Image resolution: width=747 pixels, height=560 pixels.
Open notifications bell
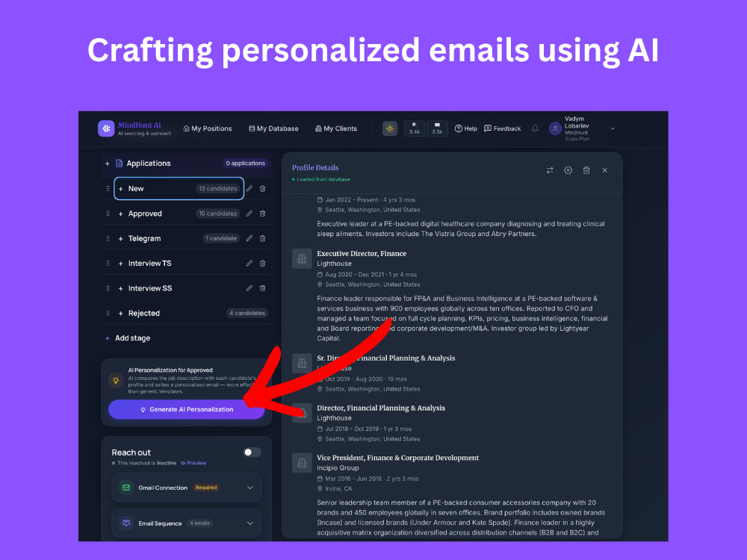(x=535, y=128)
